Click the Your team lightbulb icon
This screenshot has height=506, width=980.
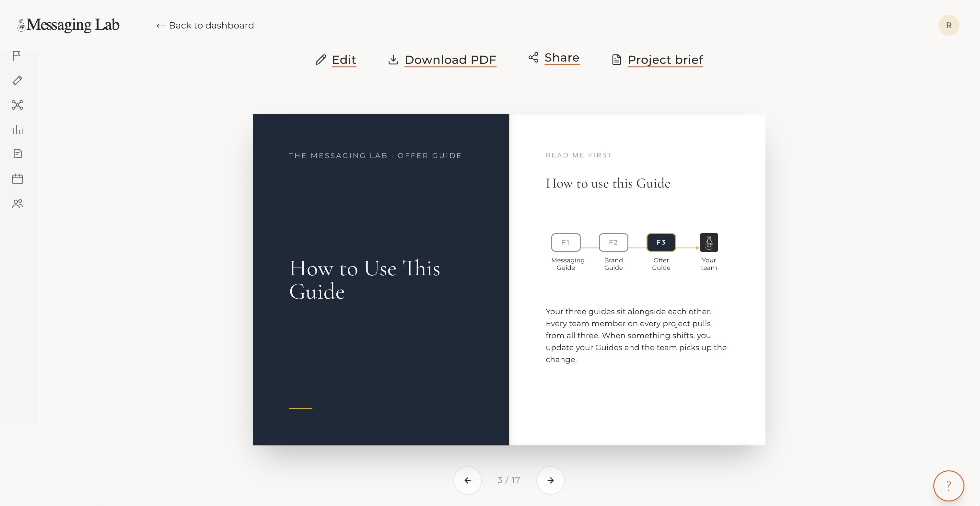click(x=709, y=243)
